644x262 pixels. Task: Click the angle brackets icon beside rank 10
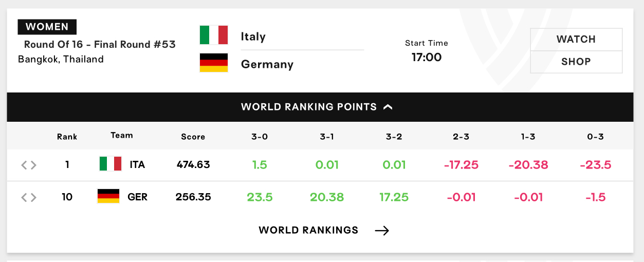pyautogui.click(x=29, y=197)
